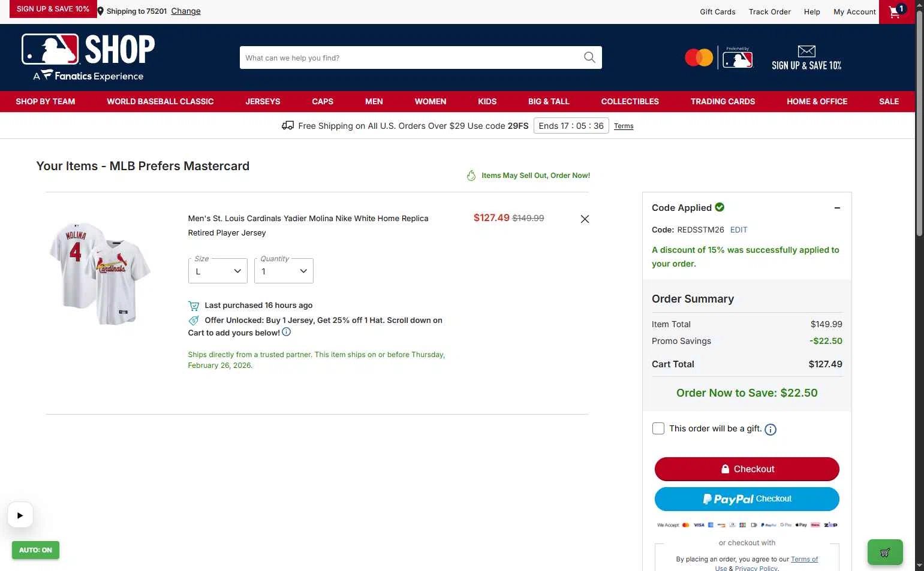924x571 pixels.
Task: Click the green check icon beside Code Applied
Action: pyautogui.click(x=720, y=207)
